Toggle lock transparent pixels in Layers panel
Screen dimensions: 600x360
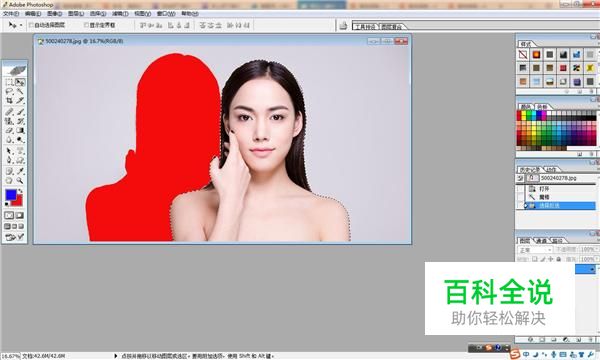coord(535,259)
